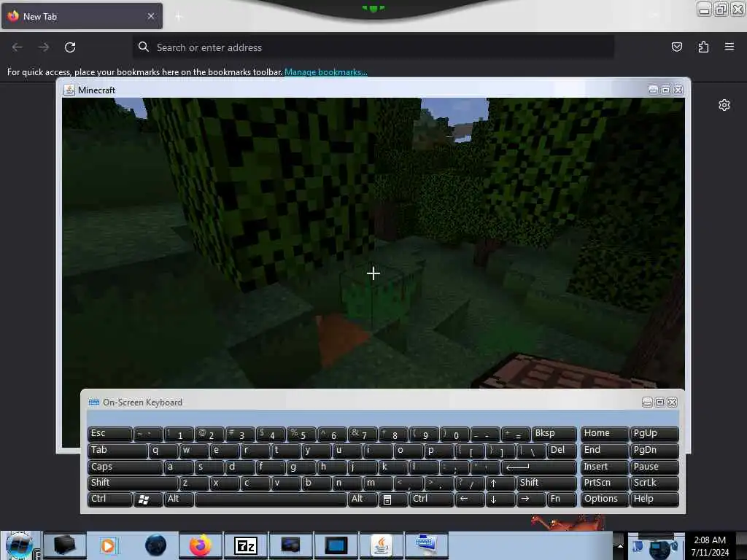Screen dimensions: 747x560
Task: Open 7z archiver from the taskbar
Action: coord(246,545)
